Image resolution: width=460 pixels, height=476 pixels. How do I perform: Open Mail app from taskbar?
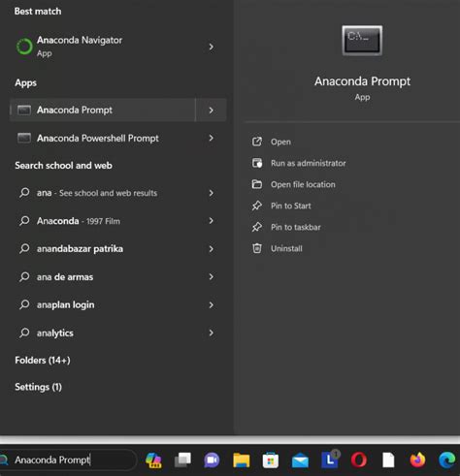tap(300, 460)
